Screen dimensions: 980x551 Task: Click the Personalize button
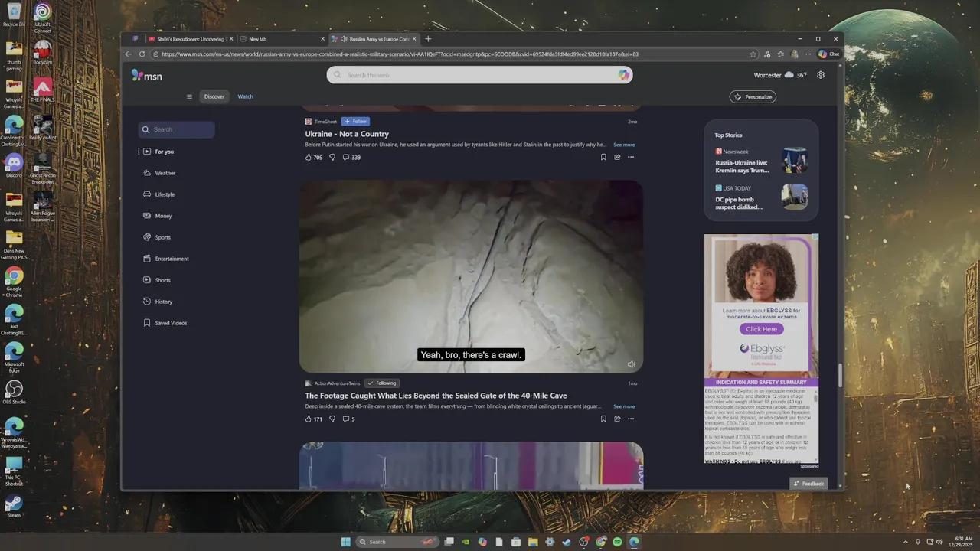[753, 96]
